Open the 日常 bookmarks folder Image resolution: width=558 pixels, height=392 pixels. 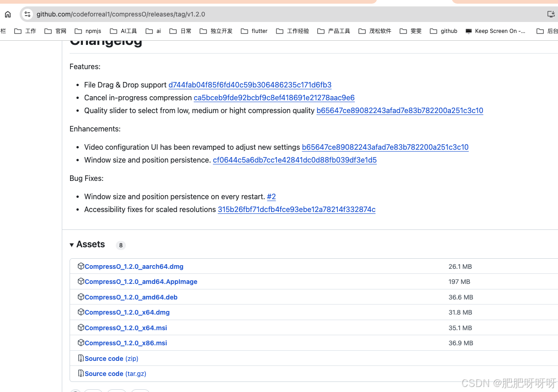(x=180, y=31)
